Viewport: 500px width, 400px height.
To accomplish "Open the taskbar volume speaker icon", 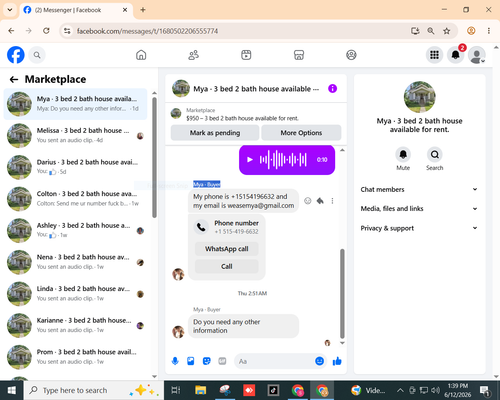I will point(435,390).
